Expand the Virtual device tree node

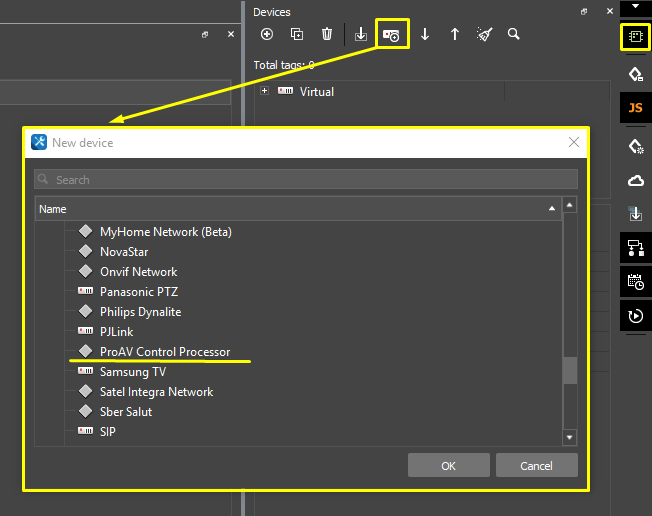pyautogui.click(x=265, y=91)
